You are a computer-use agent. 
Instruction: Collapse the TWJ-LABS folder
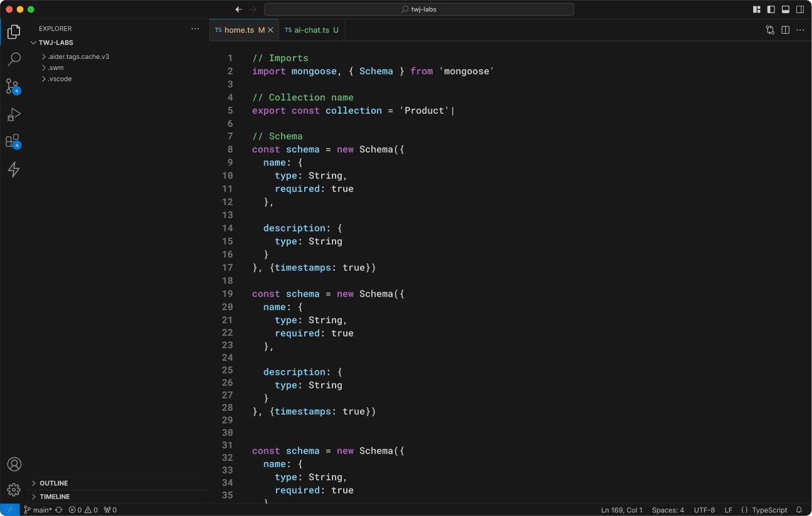pos(55,43)
